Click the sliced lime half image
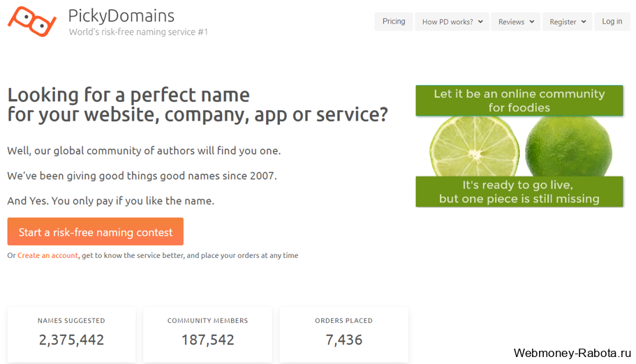This screenshot has width=636, height=364. (474, 146)
